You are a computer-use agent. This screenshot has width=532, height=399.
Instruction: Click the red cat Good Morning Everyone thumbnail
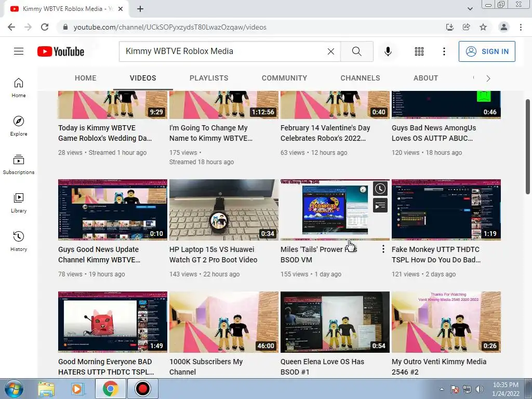pyautogui.click(x=113, y=322)
